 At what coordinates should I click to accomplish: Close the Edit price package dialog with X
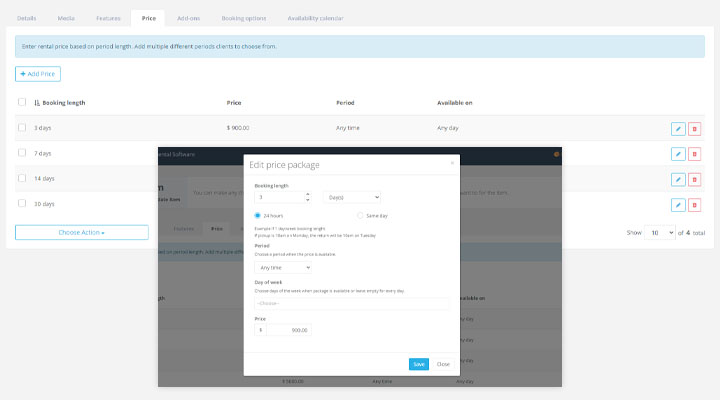pos(452,163)
